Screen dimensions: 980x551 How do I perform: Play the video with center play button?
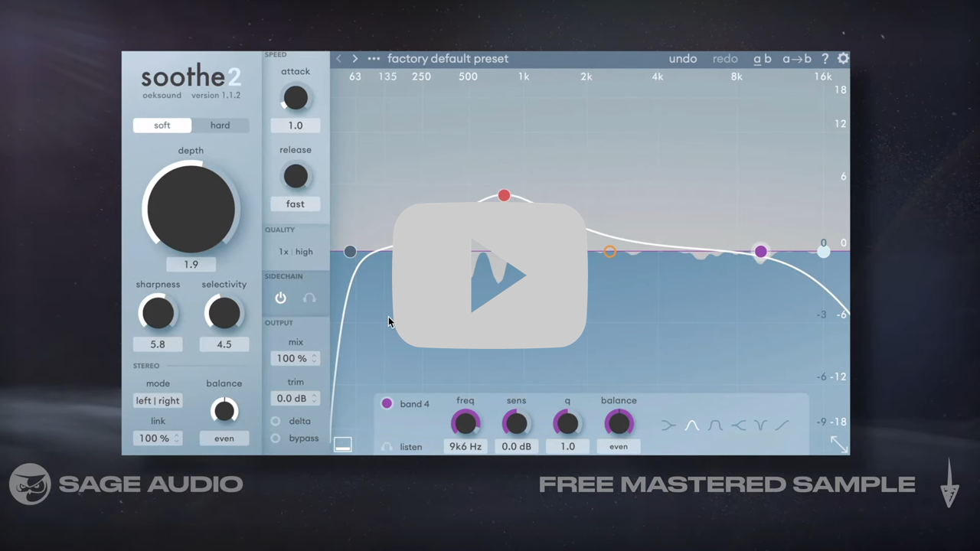[490, 275]
